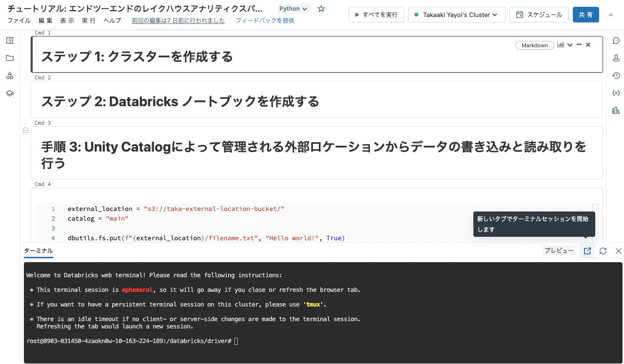The image size is (624, 364).
Task: Open revision history clock icon
Action: tap(616, 76)
